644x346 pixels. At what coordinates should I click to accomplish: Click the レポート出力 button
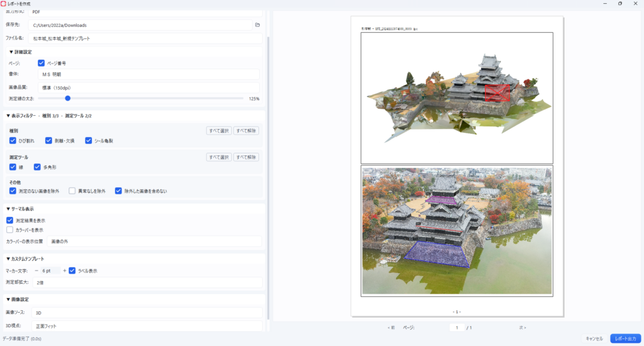point(626,338)
